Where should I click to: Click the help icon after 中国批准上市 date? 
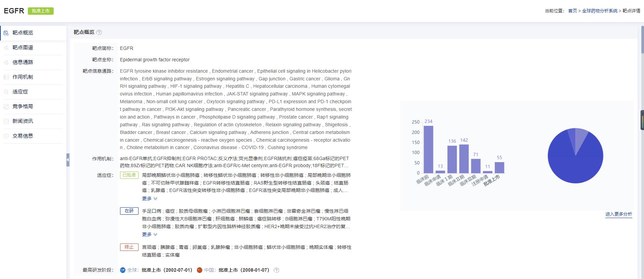(276, 270)
